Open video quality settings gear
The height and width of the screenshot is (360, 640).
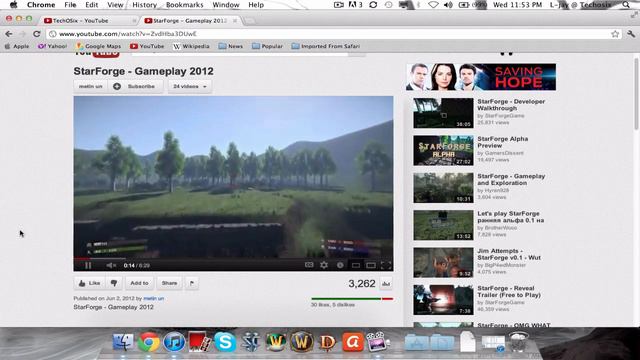[324, 265]
